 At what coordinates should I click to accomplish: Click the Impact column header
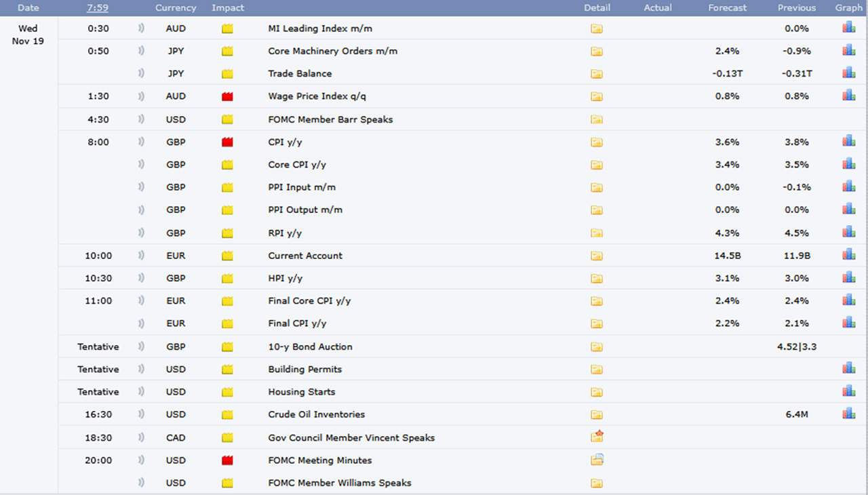point(228,8)
